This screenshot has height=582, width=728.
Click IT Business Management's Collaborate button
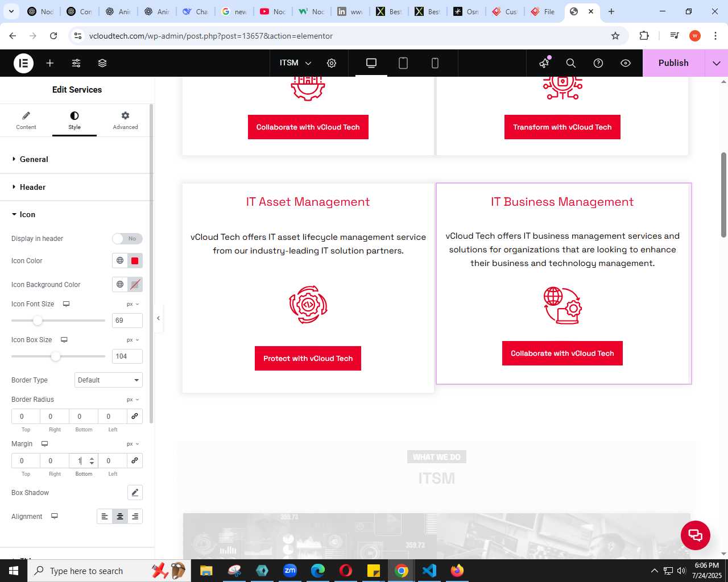coord(562,354)
